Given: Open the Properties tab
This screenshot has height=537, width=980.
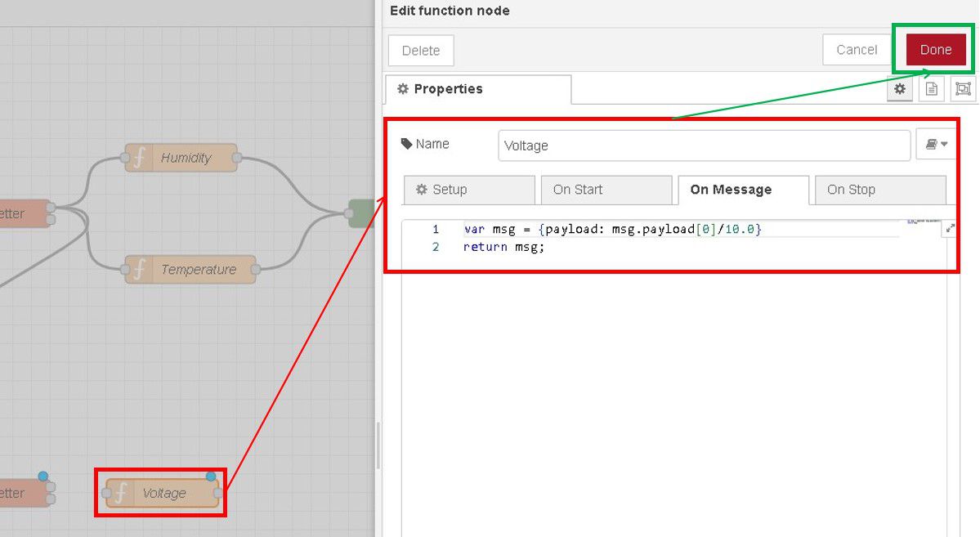Looking at the screenshot, I should point(477,89).
